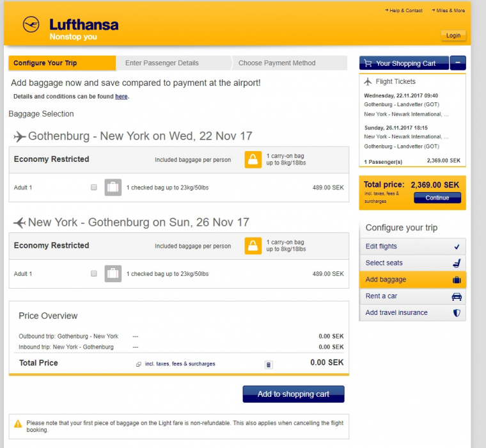Open the Miles & More menu
Screen dimensions: 486x448
point(450,11)
